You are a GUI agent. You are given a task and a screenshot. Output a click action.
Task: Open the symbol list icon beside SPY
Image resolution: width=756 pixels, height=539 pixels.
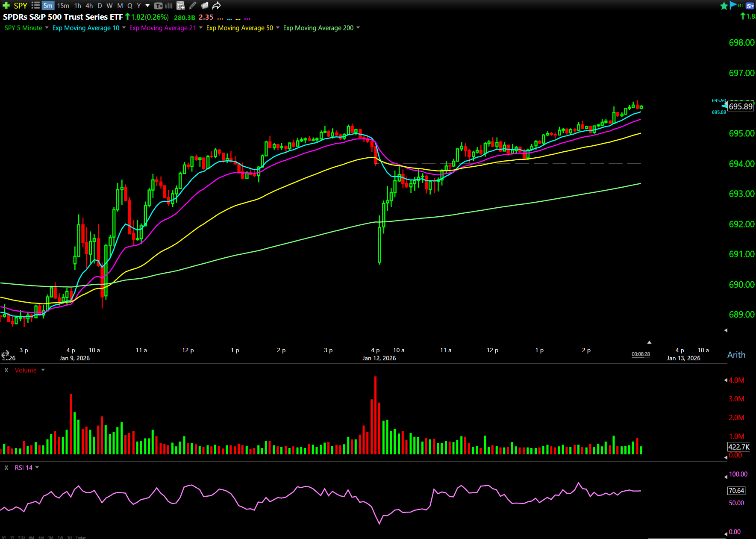click(x=35, y=6)
